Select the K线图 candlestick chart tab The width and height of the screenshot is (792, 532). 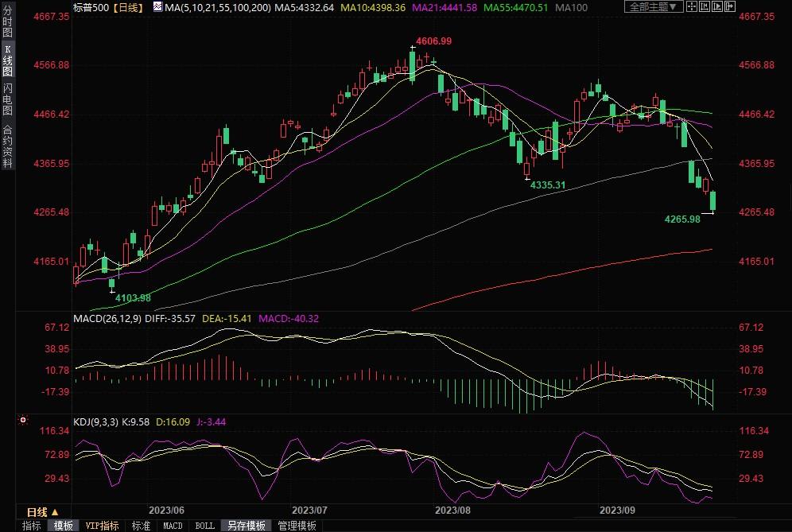pyautogui.click(x=7, y=60)
